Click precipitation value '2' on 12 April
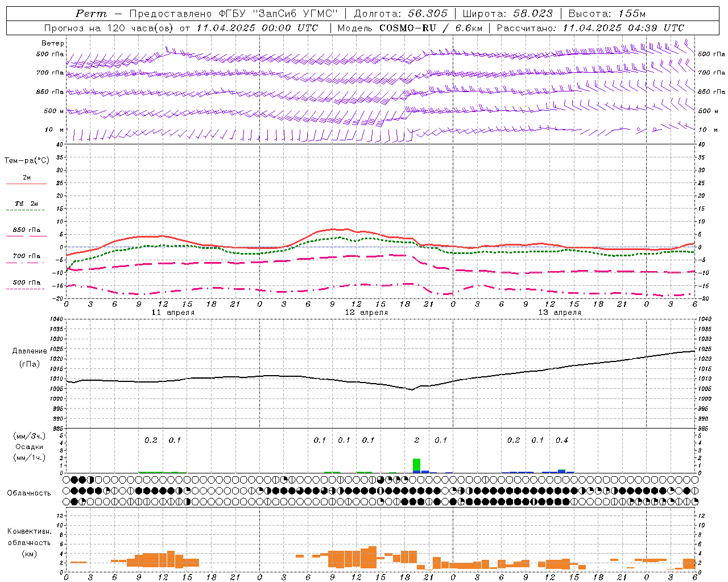 pyautogui.click(x=417, y=440)
